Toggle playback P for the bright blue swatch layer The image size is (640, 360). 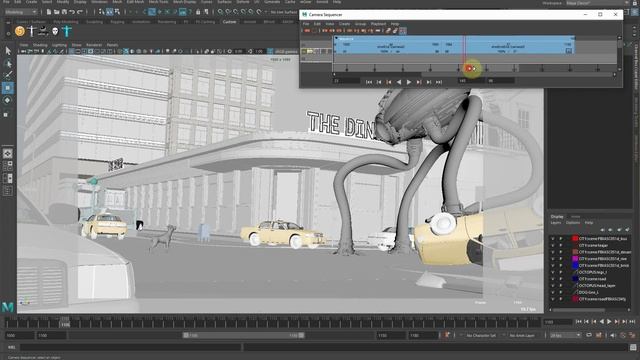561,266
